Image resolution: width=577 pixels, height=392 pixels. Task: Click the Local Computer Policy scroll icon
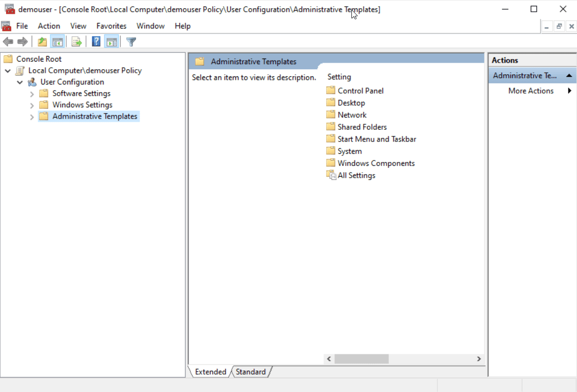click(x=20, y=70)
